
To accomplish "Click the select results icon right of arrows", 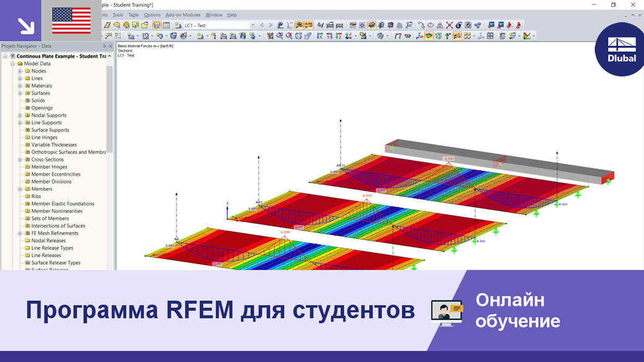I will pyautogui.click(x=280, y=25).
